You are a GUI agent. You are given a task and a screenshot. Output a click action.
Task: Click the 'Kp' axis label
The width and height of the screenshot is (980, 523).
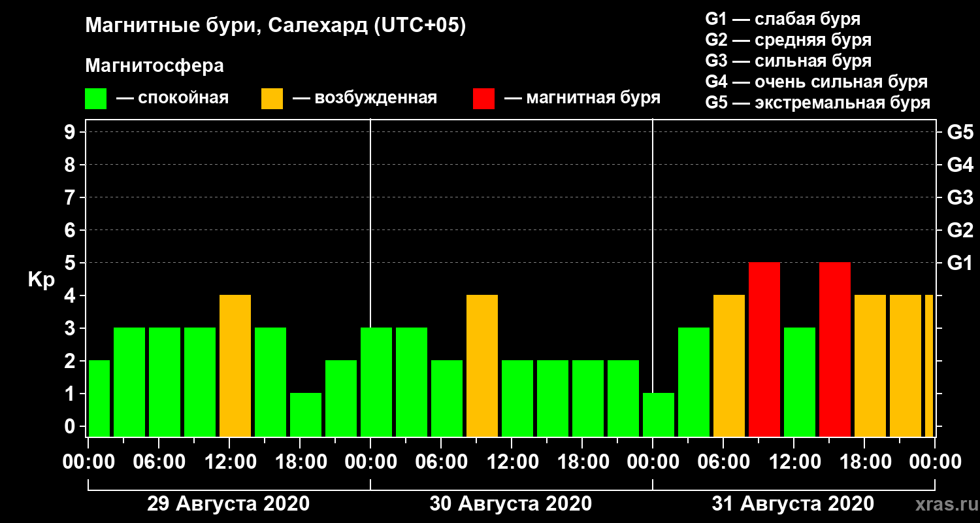click(x=42, y=280)
